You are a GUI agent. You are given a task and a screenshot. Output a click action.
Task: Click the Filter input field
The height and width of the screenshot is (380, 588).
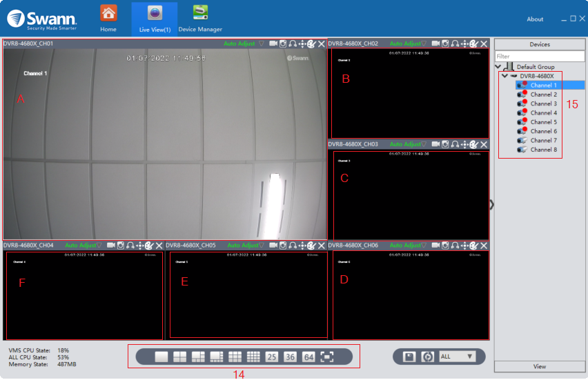540,57
